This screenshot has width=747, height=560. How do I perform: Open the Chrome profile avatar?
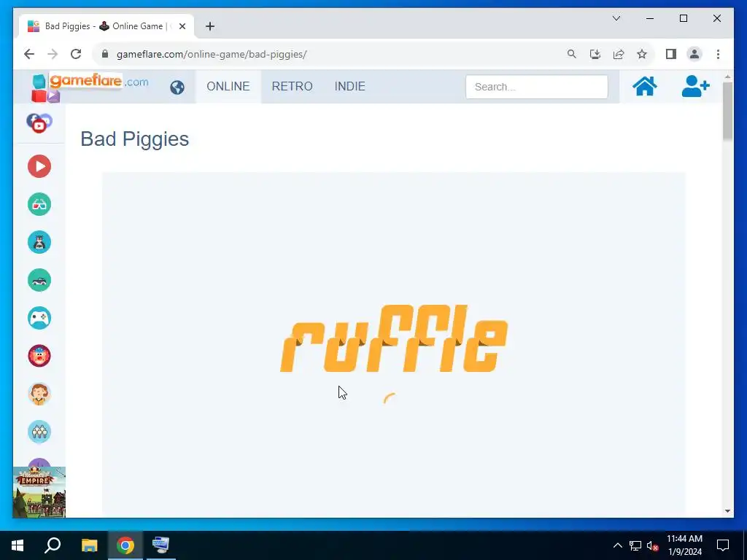pos(694,54)
